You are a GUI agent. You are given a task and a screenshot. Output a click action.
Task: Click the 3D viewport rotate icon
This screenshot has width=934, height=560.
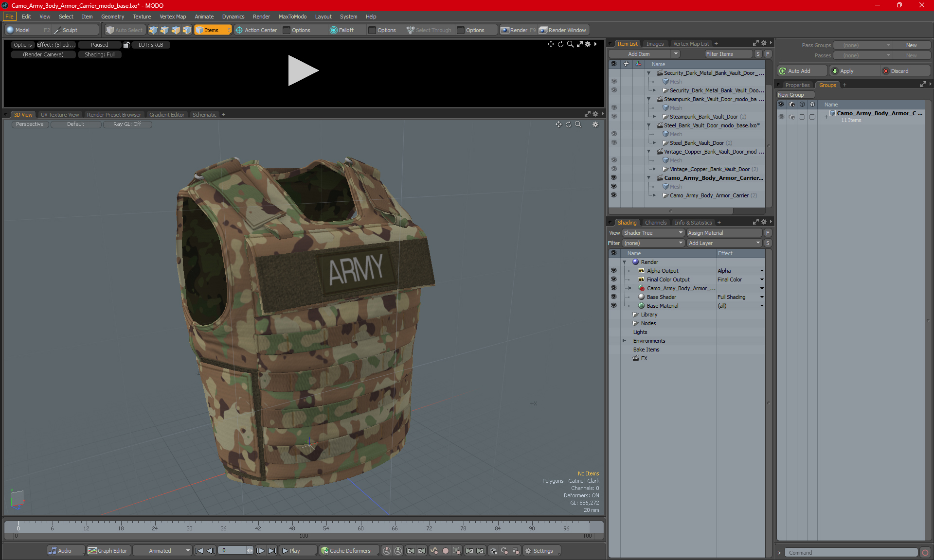568,124
